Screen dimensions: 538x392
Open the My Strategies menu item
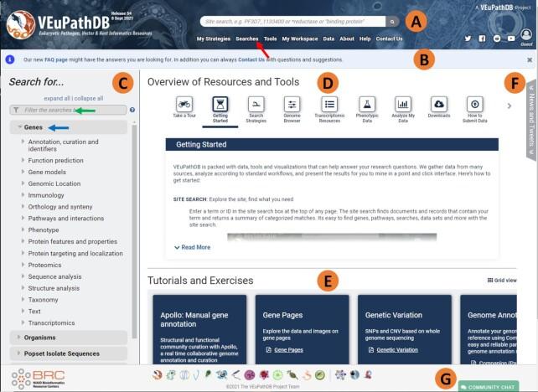click(214, 39)
